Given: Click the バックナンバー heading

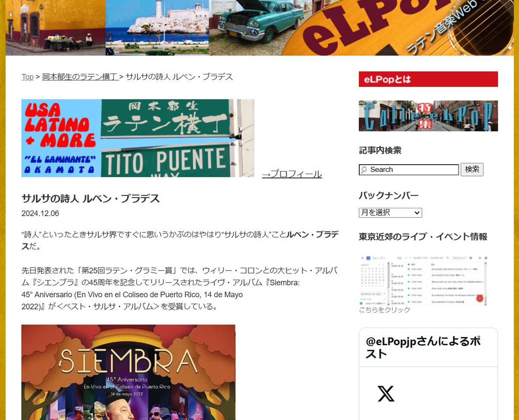Looking at the screenshot, I should (388, 196).
